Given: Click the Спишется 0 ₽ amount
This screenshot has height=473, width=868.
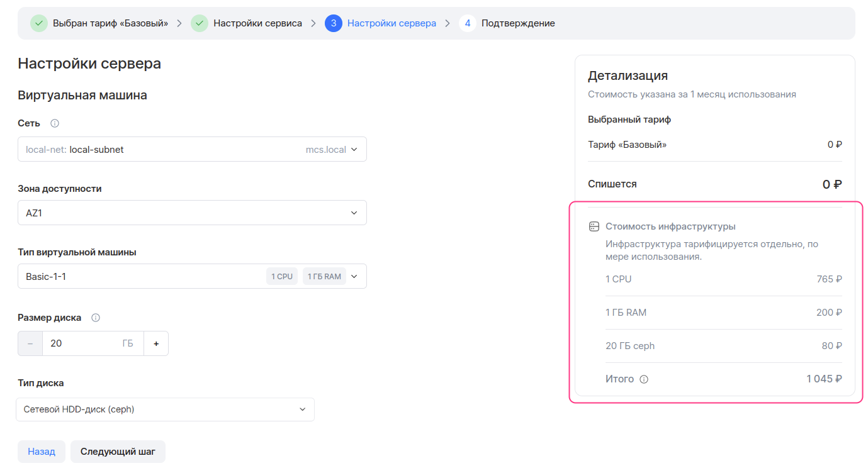Looking at the screenshot, I should click(832, 184).
